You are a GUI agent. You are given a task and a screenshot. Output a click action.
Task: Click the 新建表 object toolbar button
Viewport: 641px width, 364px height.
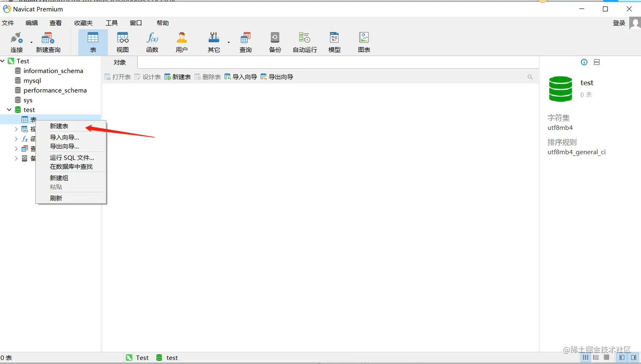(x=178, y=77)
